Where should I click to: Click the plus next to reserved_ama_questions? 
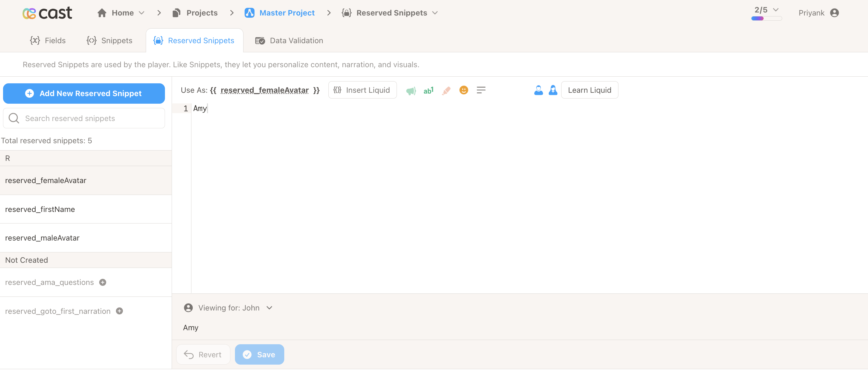[x=103, y=283]
